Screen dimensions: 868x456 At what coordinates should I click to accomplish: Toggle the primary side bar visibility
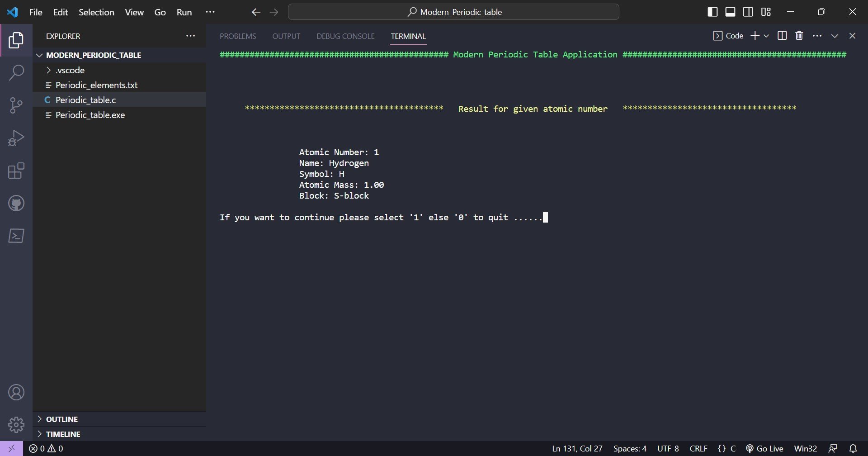coord(713,12)
